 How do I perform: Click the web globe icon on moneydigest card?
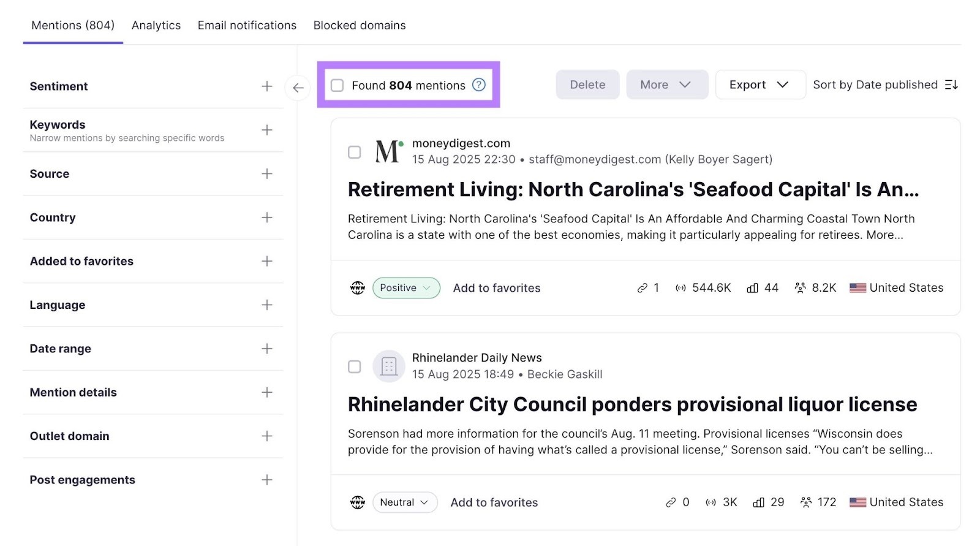click(358, 288)
